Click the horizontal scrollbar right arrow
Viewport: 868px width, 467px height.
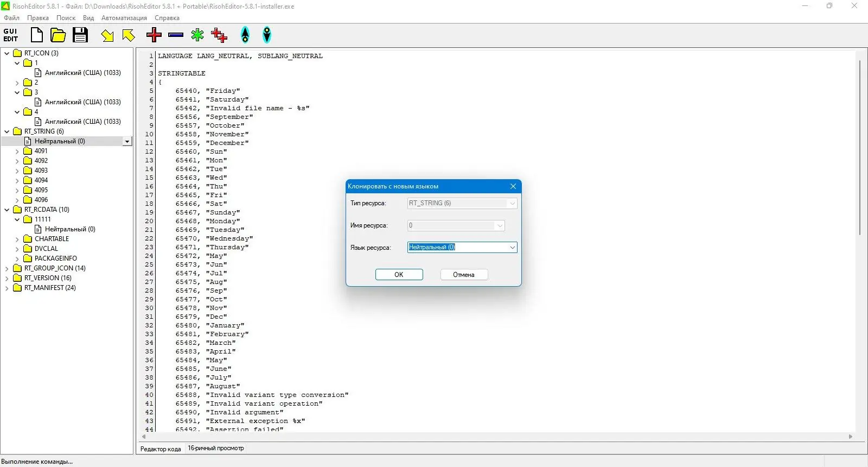(850, 437)
